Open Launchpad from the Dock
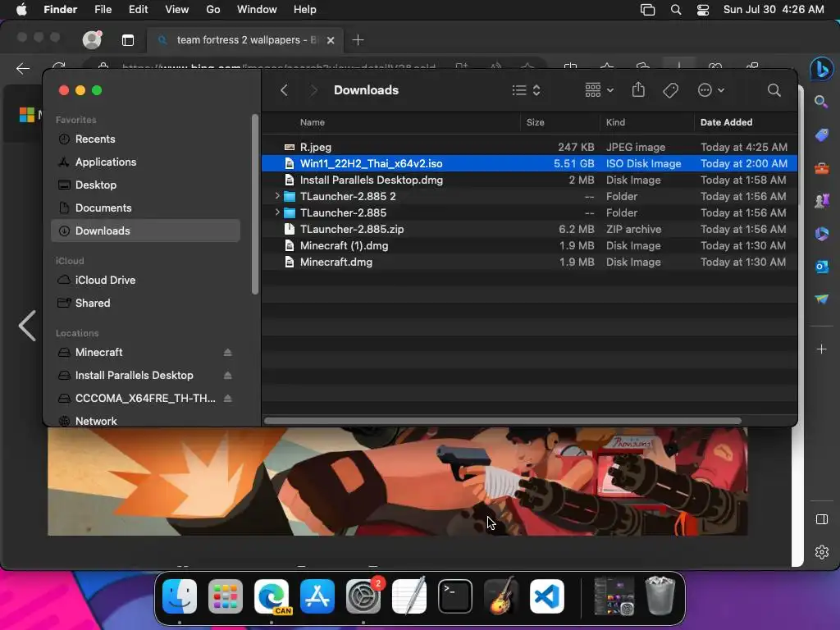The width and height of the screenshot is (840, 630). [225, 596]
